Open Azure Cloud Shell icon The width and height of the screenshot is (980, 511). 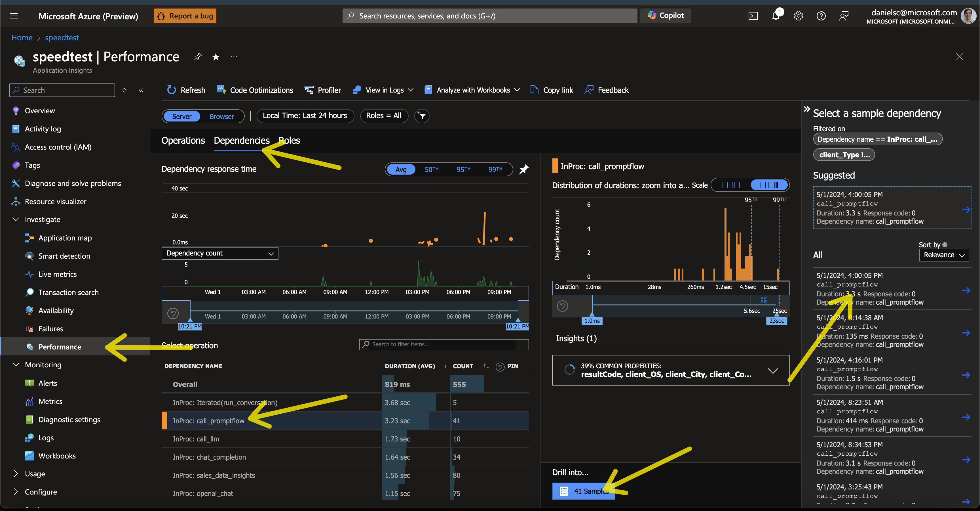tap(753, 16)
